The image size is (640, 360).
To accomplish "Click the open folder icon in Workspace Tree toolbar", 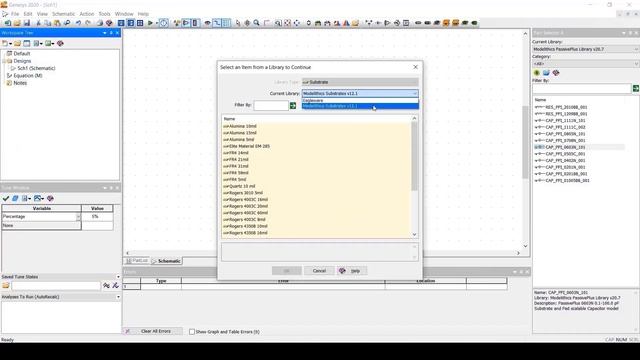I will [17, 43].
